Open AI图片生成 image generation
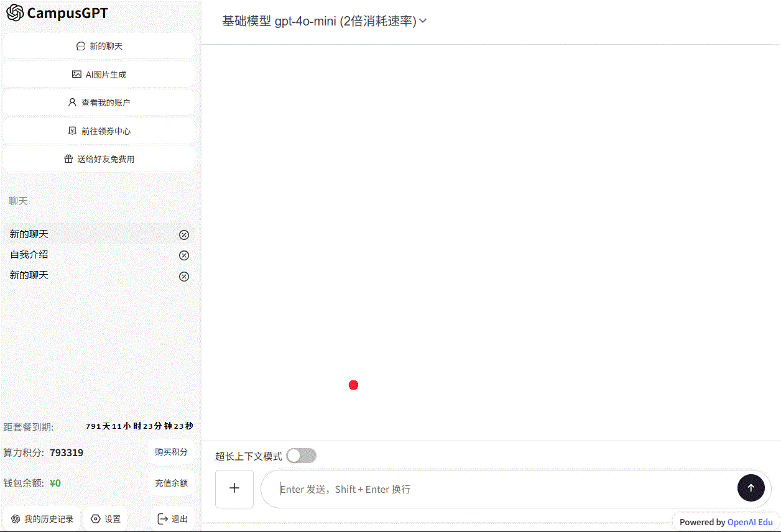The height and width of the screenshot is (532, 781). 99,75
